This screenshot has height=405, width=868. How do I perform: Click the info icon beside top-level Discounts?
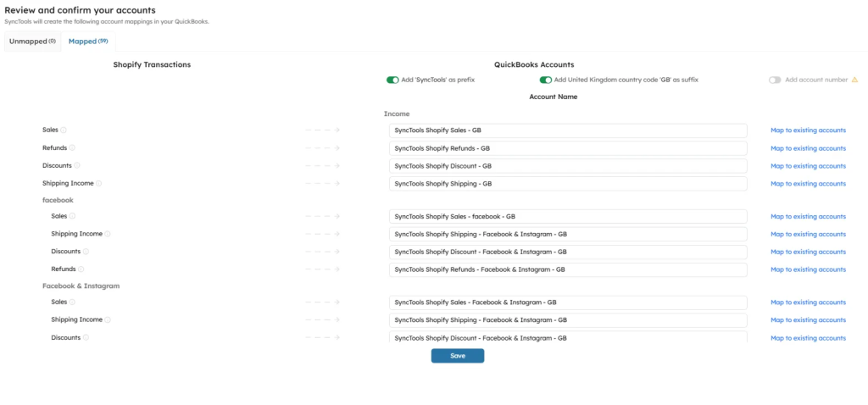77,166
